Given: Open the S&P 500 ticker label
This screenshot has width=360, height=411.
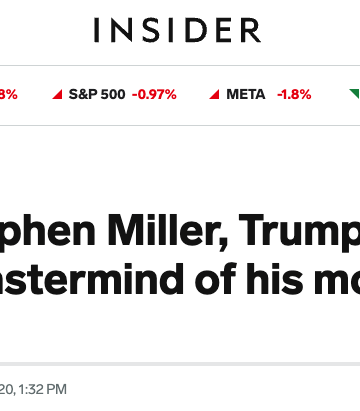Looking at the screenshot, I should (x=97, y=94).
